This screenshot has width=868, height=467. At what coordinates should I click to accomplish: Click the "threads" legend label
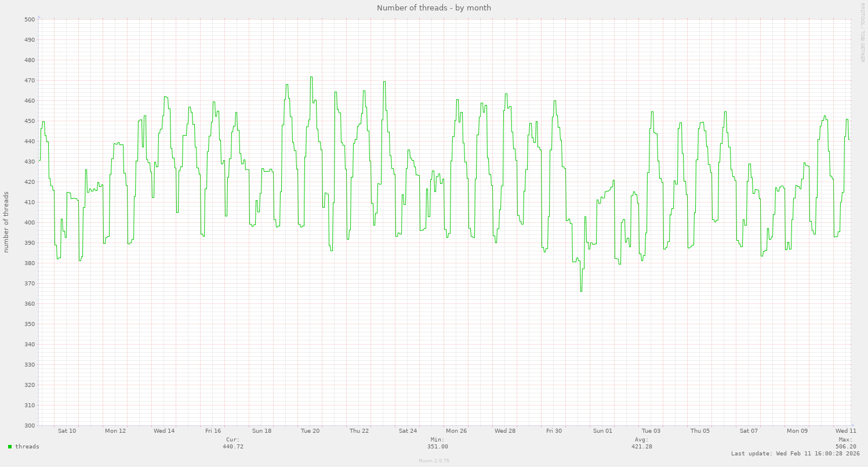27,447
